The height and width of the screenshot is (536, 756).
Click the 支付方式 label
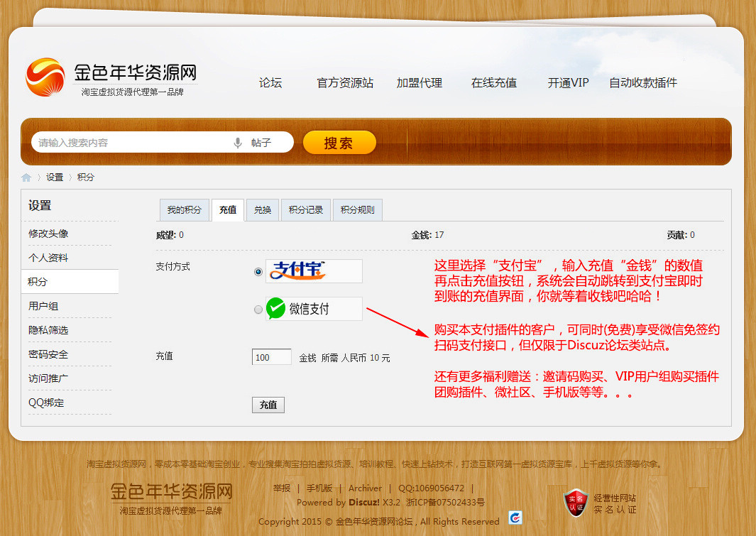point(172,266)
